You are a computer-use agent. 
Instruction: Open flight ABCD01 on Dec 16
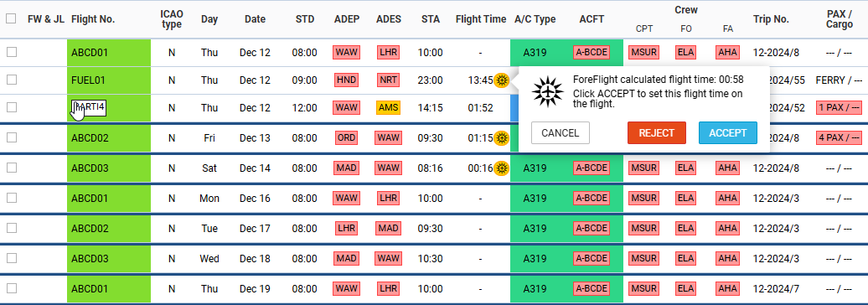click(x=90, y=199)
